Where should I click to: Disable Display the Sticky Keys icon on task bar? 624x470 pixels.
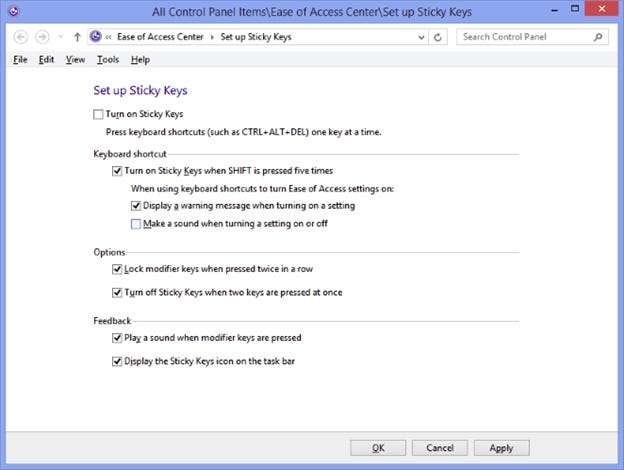(118, 361)
